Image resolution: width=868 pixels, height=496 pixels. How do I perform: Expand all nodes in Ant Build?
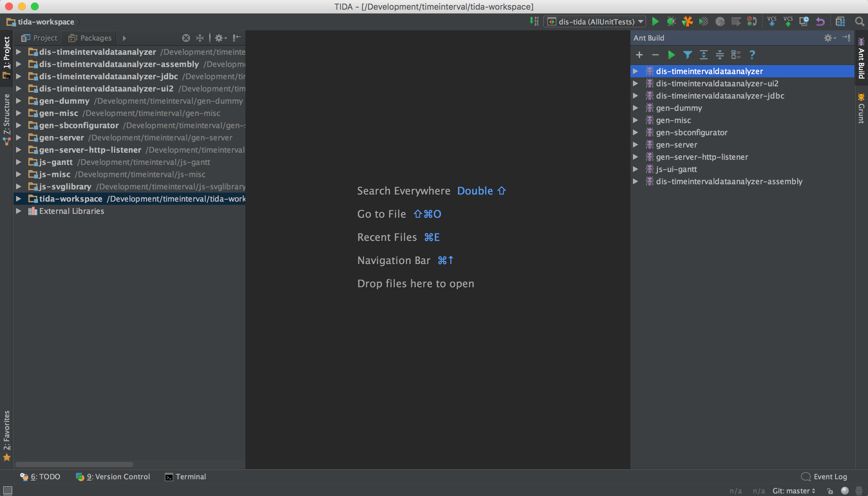click(x=703, y=55)
